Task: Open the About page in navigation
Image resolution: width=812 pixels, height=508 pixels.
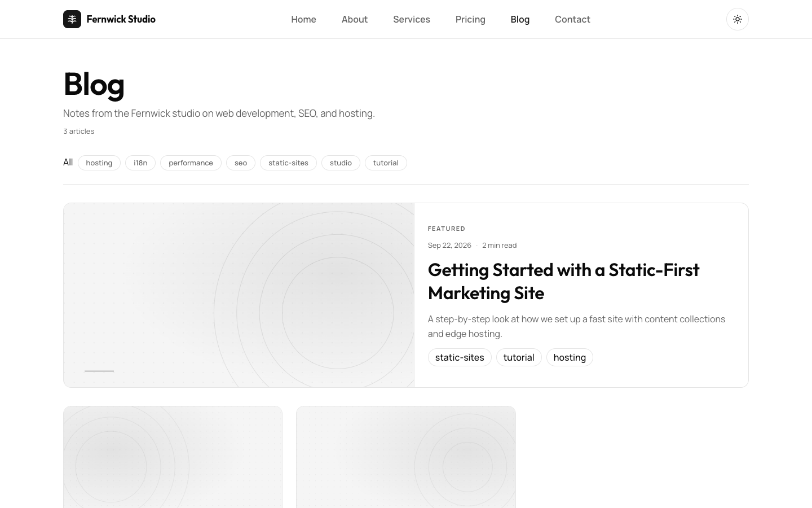Action: click(355, 19)
